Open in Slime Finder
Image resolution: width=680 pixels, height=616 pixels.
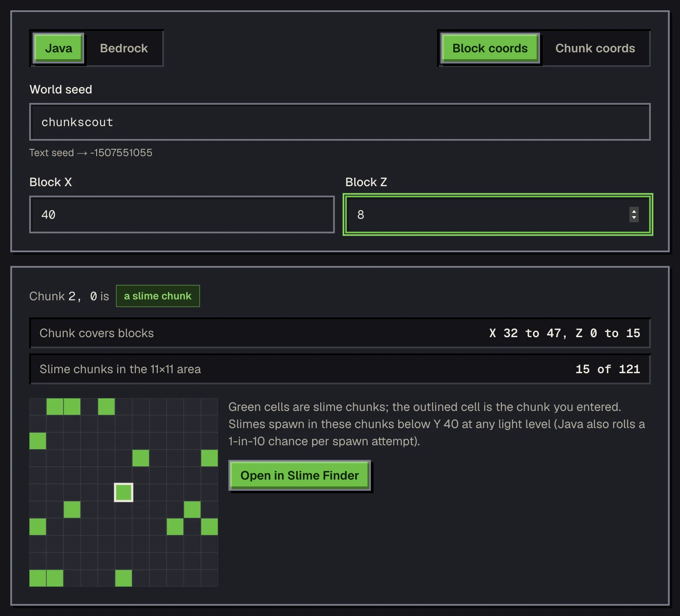[300, 475]
